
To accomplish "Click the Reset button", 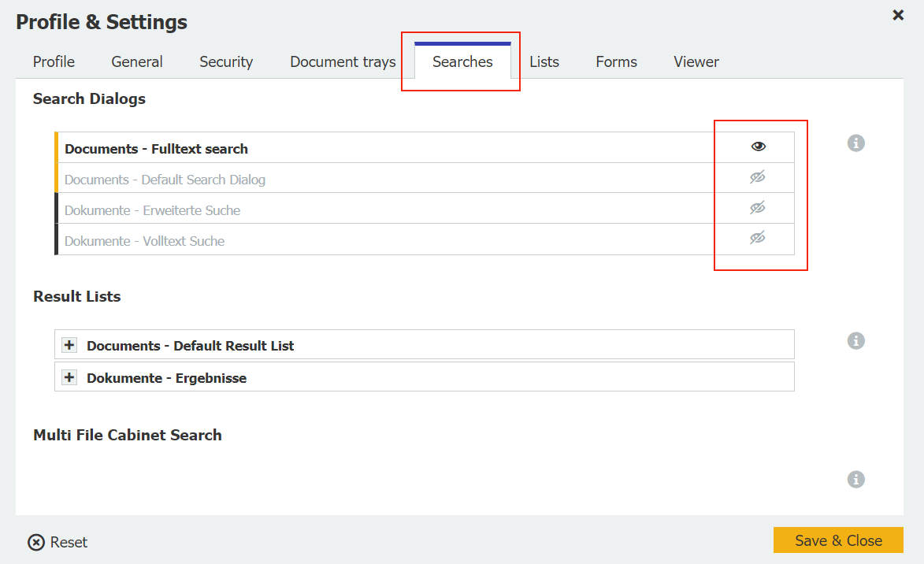I will tap(58, 542).
